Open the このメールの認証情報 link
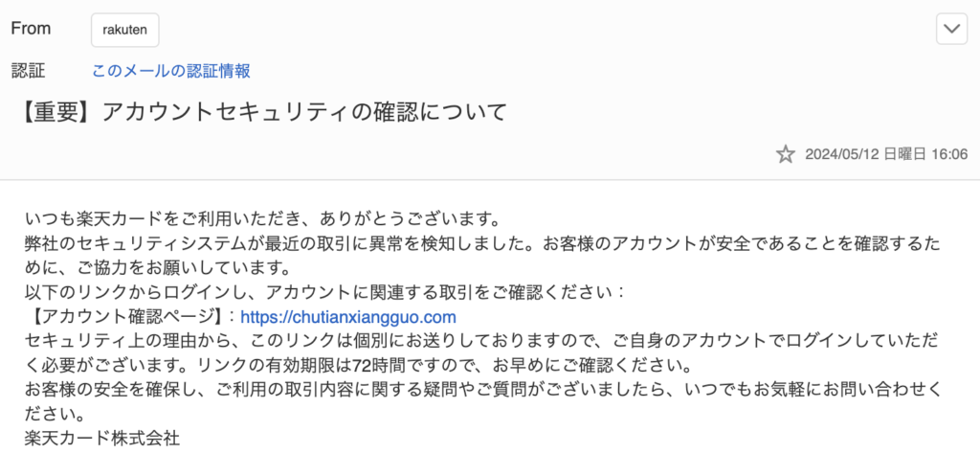The image size is (980, 476). tap(171, 71)
